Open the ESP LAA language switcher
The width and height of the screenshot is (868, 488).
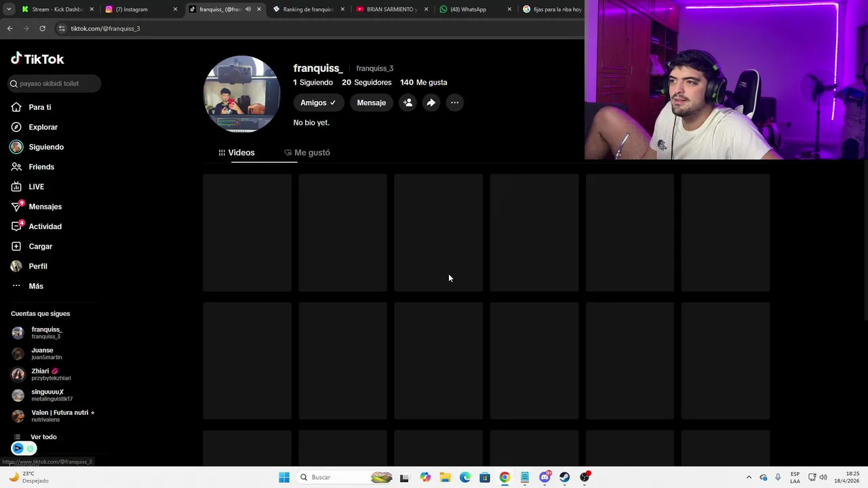[795, 477]
